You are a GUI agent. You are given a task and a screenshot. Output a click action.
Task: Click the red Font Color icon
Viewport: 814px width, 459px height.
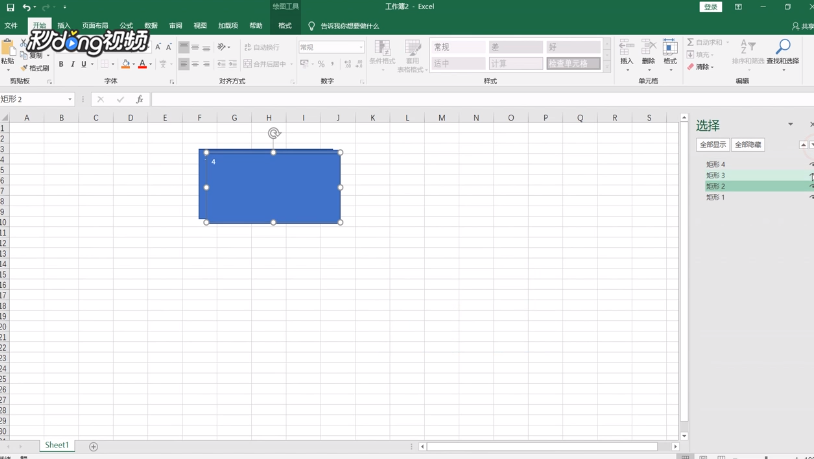[142, 64]
